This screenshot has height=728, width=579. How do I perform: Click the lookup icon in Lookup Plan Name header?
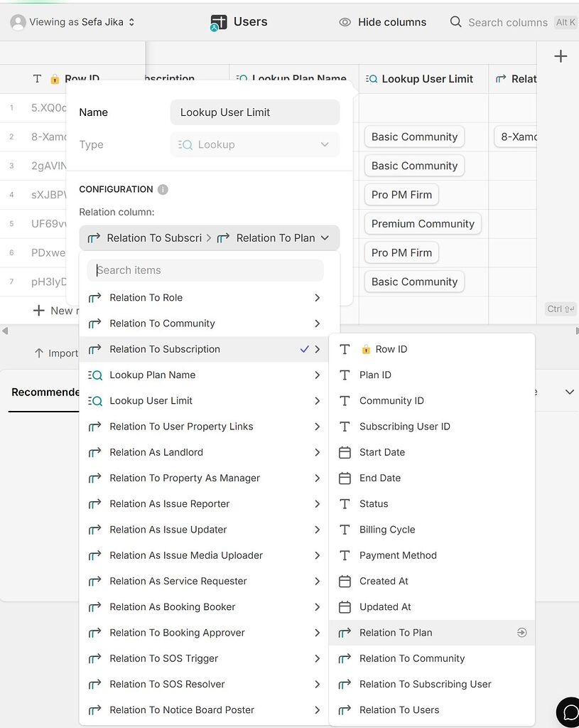[242, 79]
